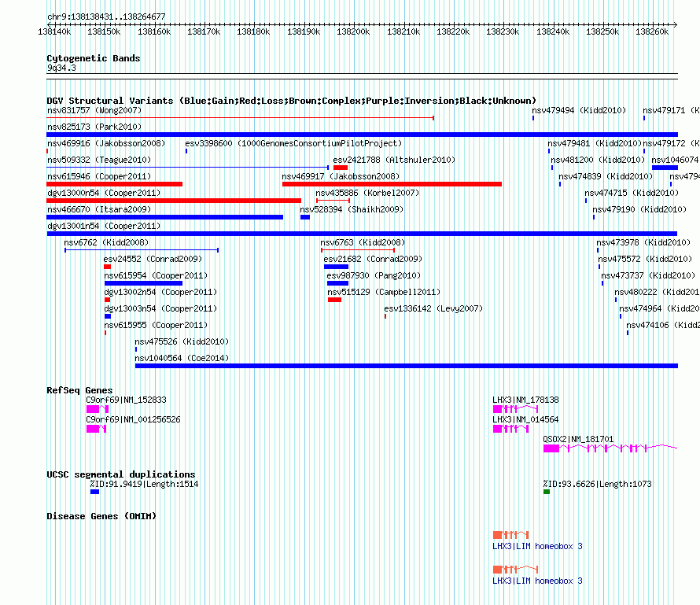This screenshot has height=605, width=700.
Task: Click the C9orf69|NM_152833 gene glyph
Action: pyautogui.click(x=98, y=409)
